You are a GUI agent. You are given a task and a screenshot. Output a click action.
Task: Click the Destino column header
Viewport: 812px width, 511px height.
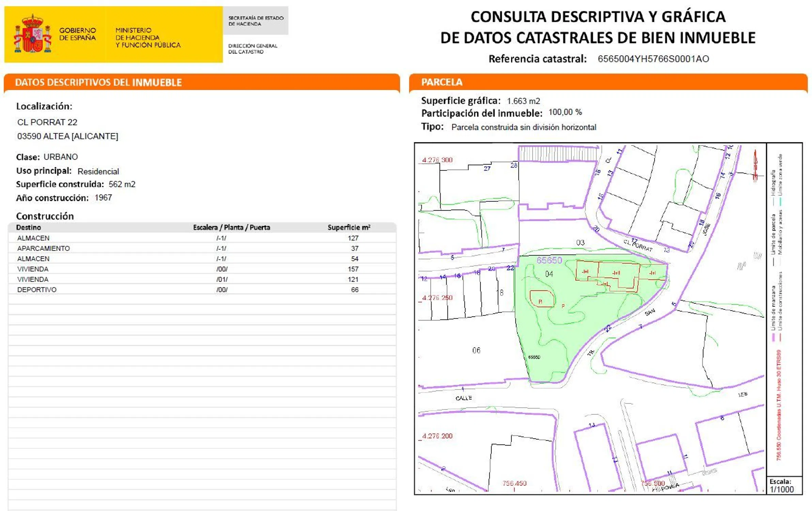(x=29, y=227)
